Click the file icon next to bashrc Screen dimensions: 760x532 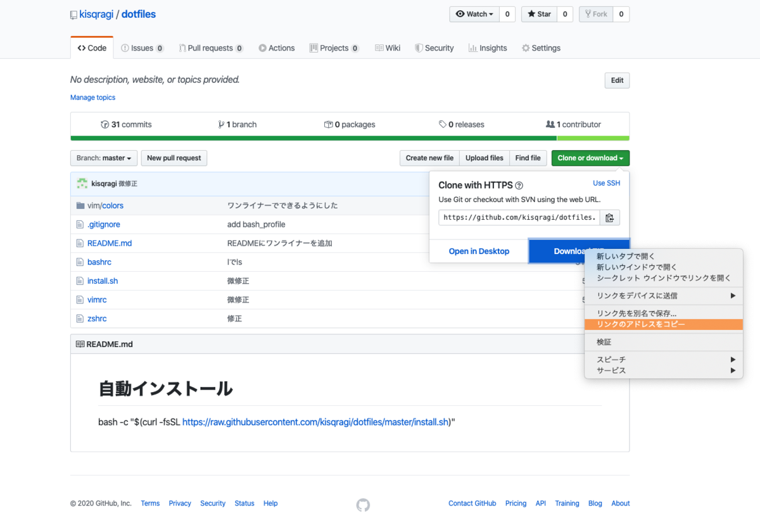[80, 262]
